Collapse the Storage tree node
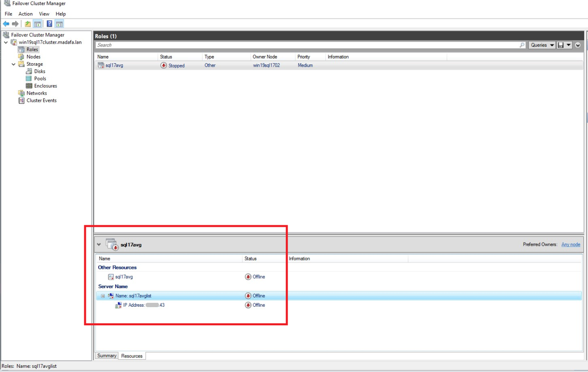Image resolution: width=588 pixels, height=372 pixels. [x=14, y=64]
